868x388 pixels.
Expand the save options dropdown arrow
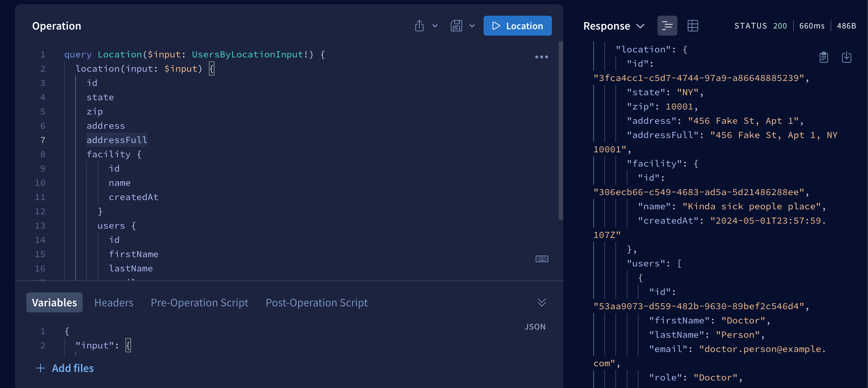click(472, 26)
